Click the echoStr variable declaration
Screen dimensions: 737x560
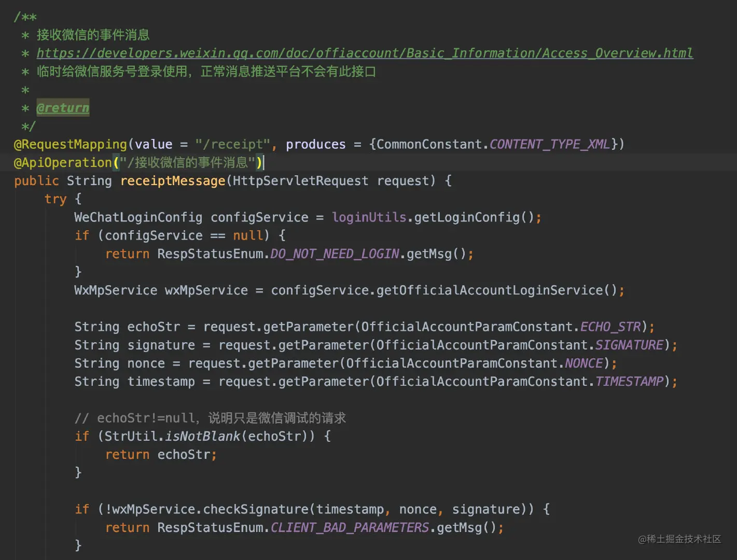[x=154, y=327]
